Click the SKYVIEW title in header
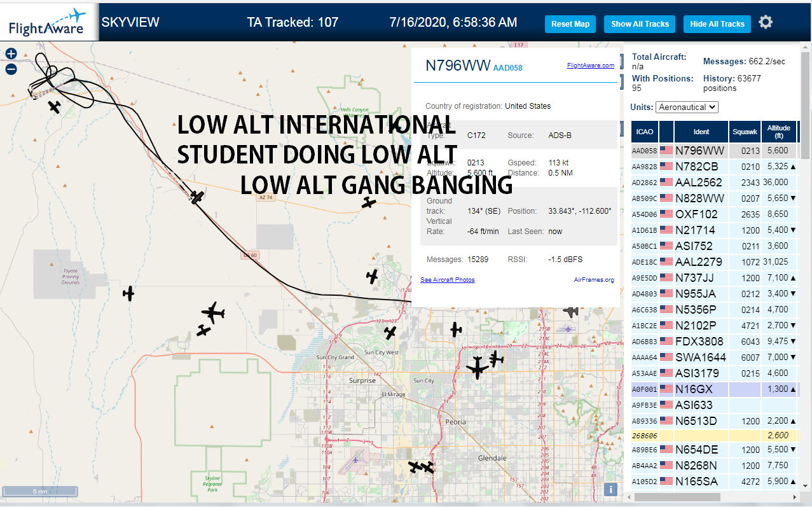The image size is (812, 507). pyautogui.click(x=130, y=22)
